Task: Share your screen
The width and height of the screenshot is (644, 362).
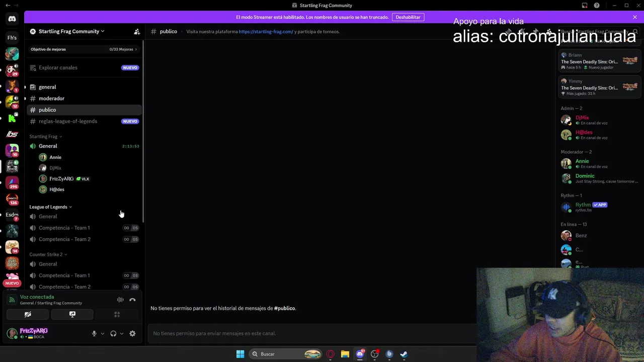Action: [x=72, y=314]
